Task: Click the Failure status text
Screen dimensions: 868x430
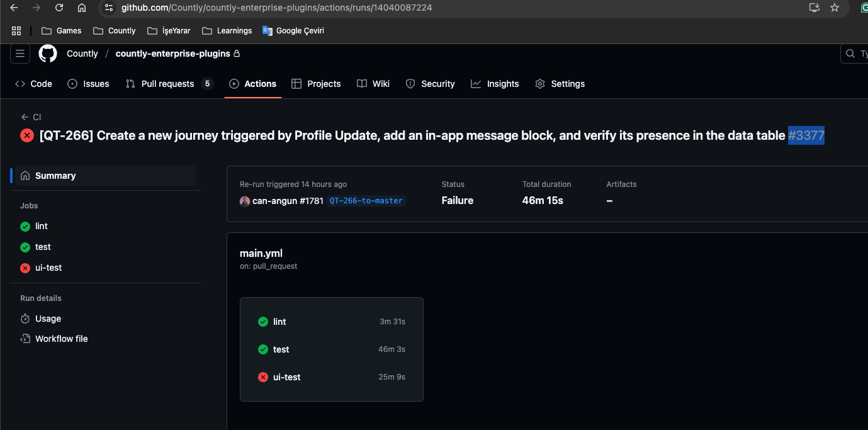Action: pyautogui.click(x=458, y=201)
